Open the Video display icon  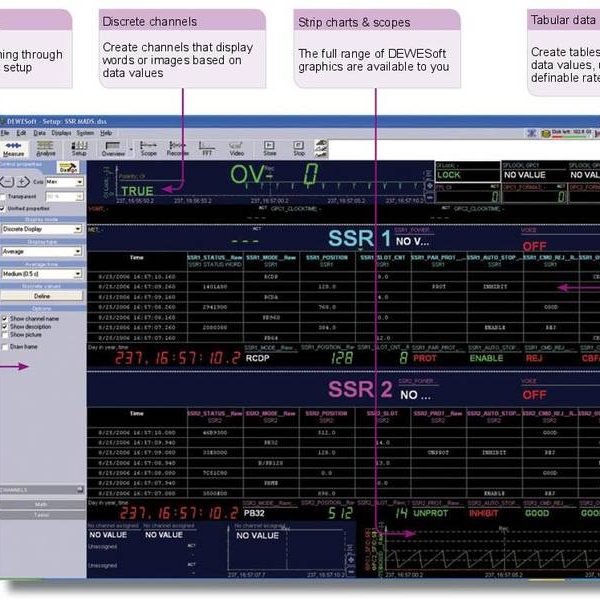point(236,148)
